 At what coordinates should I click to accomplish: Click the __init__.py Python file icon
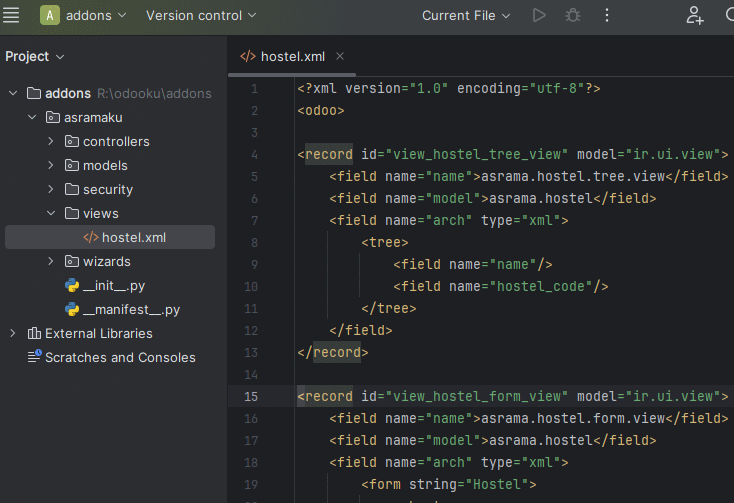pyautogui.click(x=72, y=285)
